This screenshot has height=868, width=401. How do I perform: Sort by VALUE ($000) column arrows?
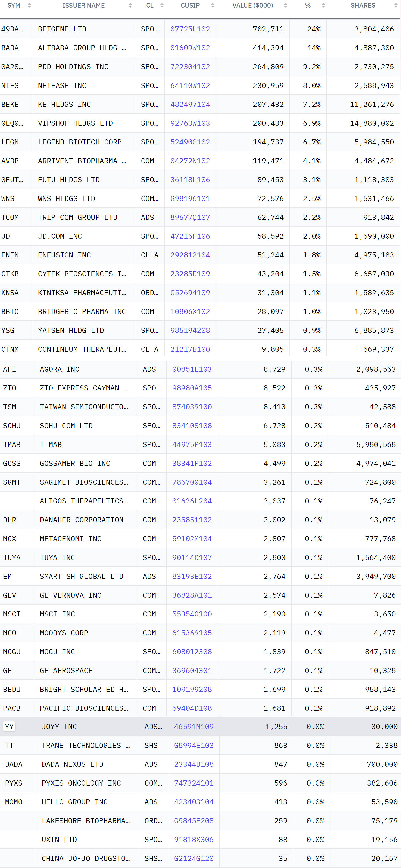coord(286,5)
